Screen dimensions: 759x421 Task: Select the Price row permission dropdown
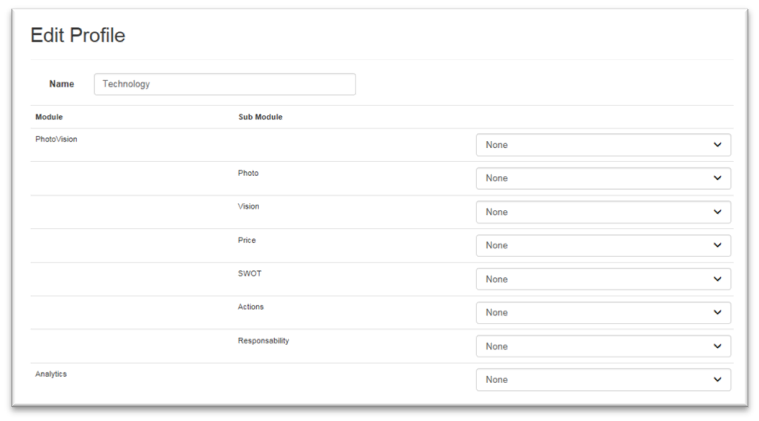pyautogui.click(x=603, y=245)
